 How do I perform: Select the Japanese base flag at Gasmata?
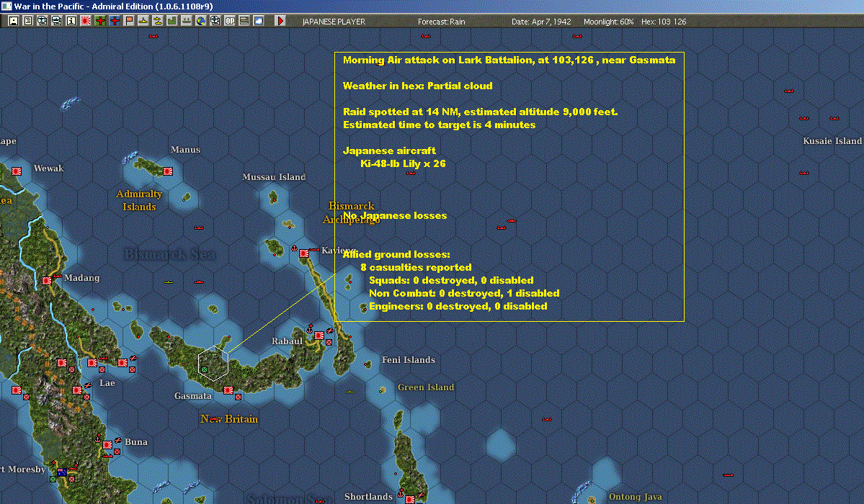tap(228, 390)
